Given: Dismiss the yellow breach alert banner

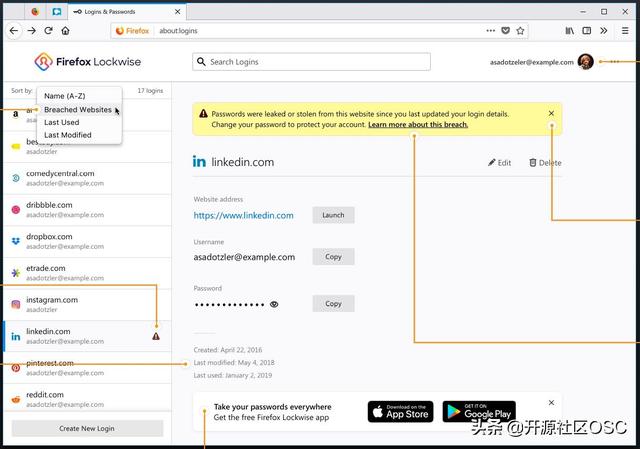Looking at the screenshot, I should (x=551, y=113).
